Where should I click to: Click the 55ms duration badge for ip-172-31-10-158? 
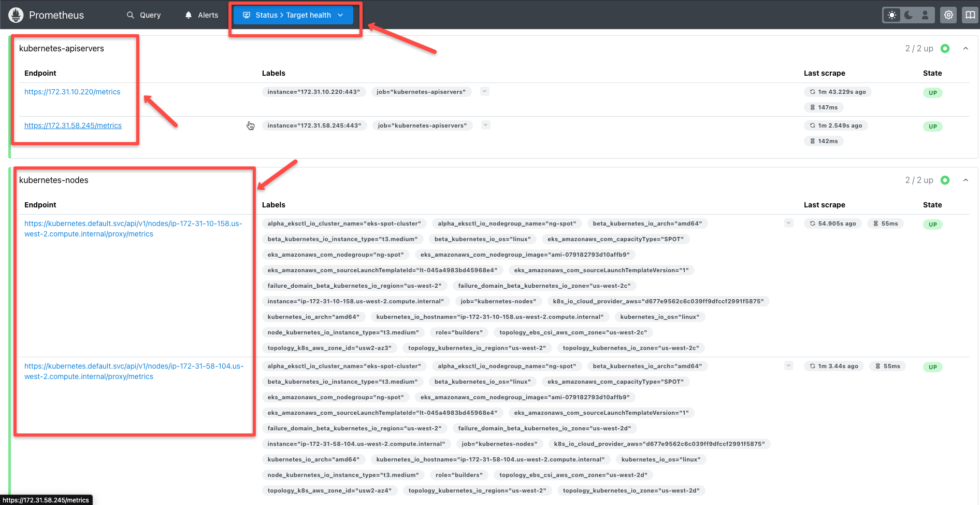point(886,223)
